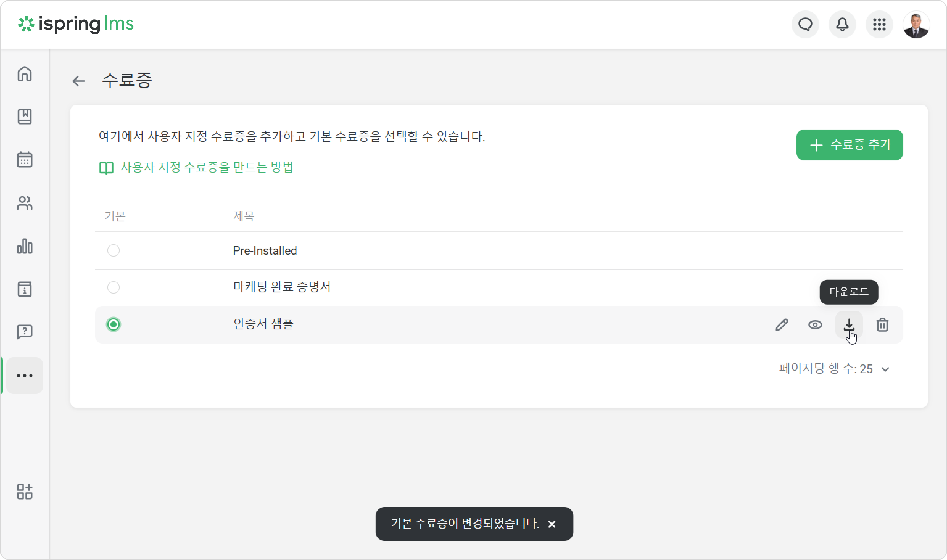This screenshot has width=947, height=560.
Task: Download the 인증서 샘플 certificate
Action: (x=849, y=324)
